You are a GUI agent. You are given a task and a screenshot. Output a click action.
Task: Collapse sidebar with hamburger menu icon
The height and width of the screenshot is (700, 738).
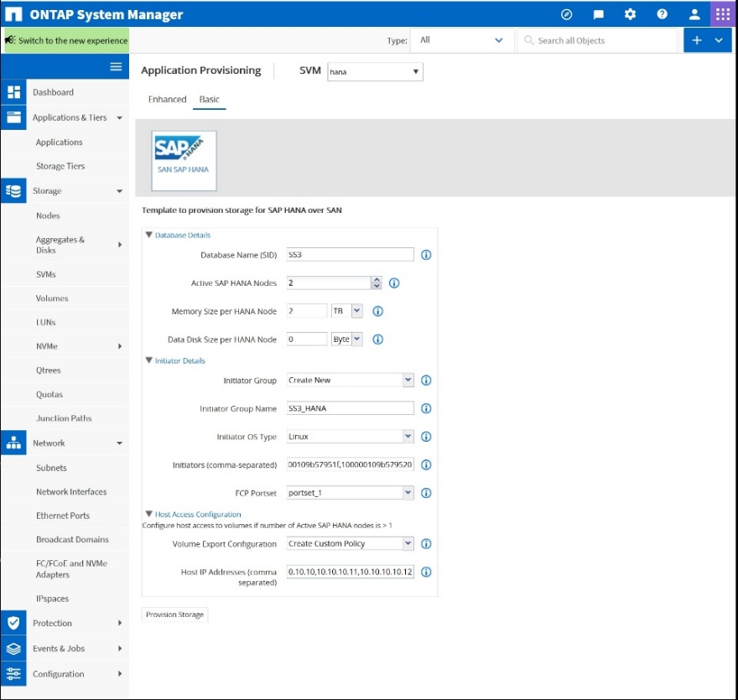tap(116, 67)
